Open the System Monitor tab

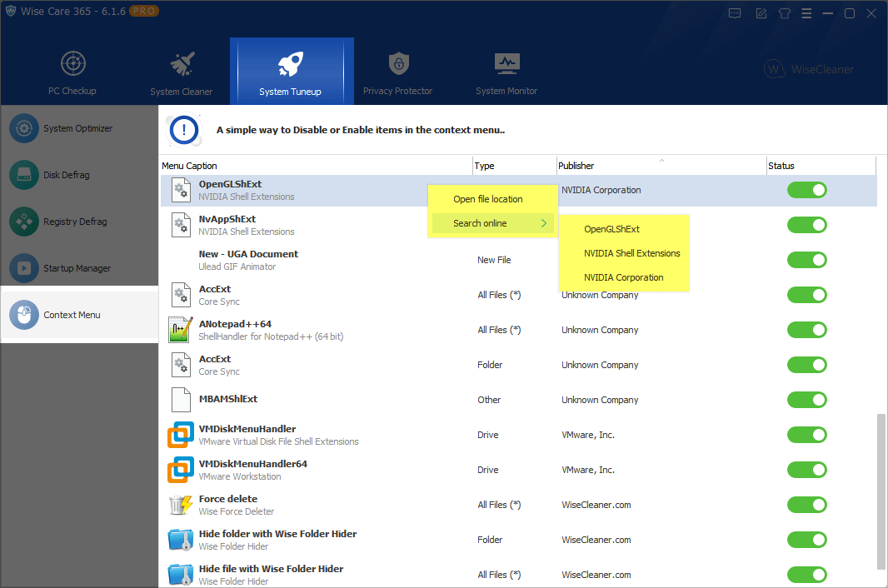point(506,72)
